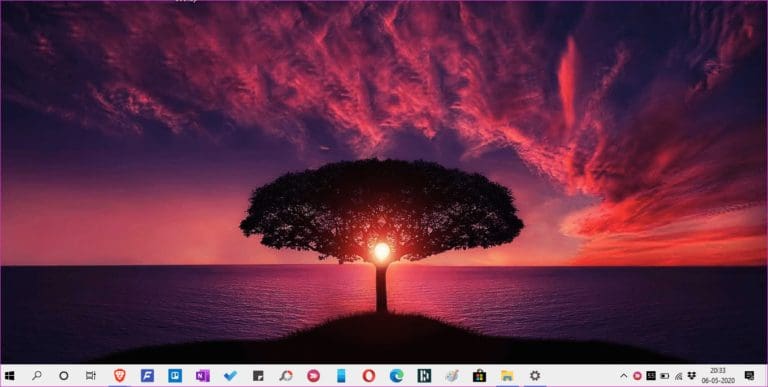Check battery status in tray
This screenshot has height=387, width=768.
click(665, 376)
